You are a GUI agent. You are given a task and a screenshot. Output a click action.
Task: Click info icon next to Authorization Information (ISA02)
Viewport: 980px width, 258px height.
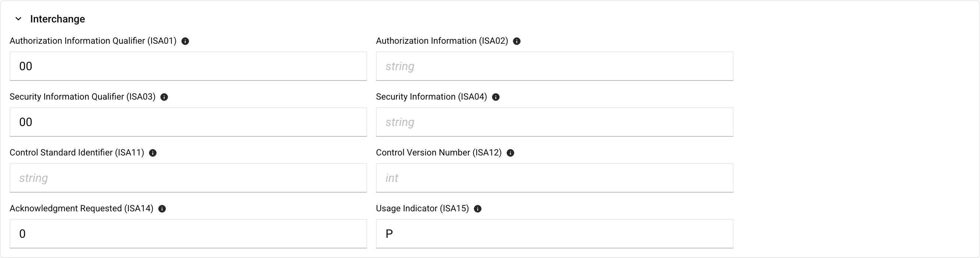click(x=516, y=42)
